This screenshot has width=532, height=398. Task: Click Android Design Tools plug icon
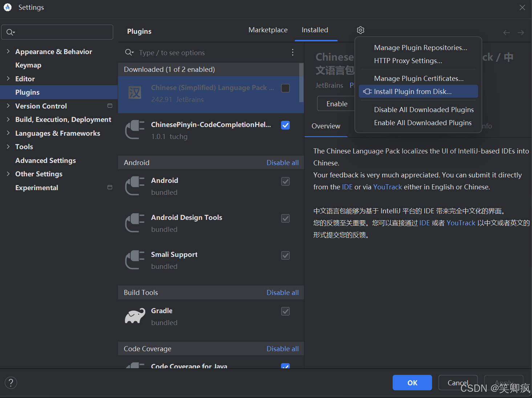tap(135, 223)
